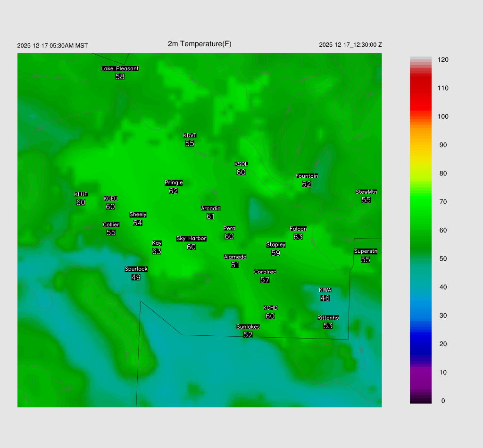Click the Fountain station label
This screenshot has height=448, width=483.
click(x=307, y=176)
